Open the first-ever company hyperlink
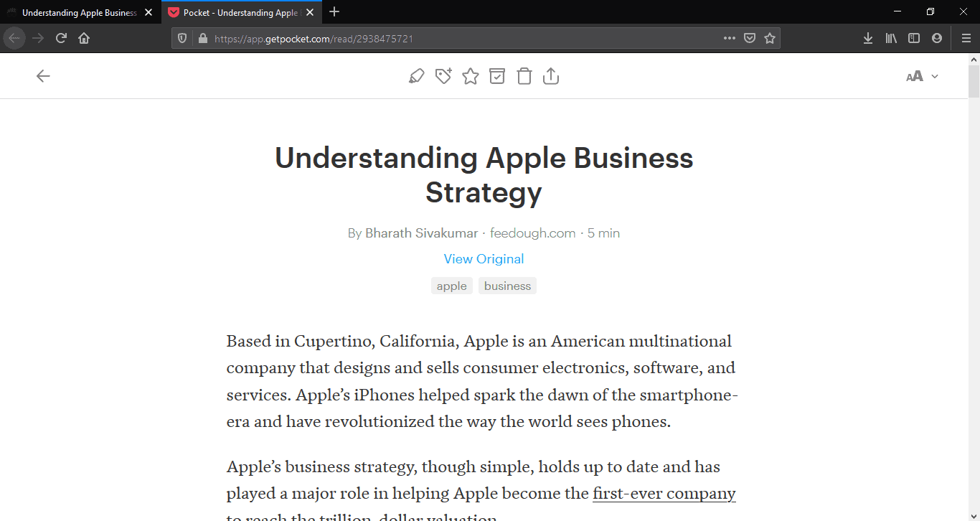The image size is (980, 521). [x=664, y=494]
